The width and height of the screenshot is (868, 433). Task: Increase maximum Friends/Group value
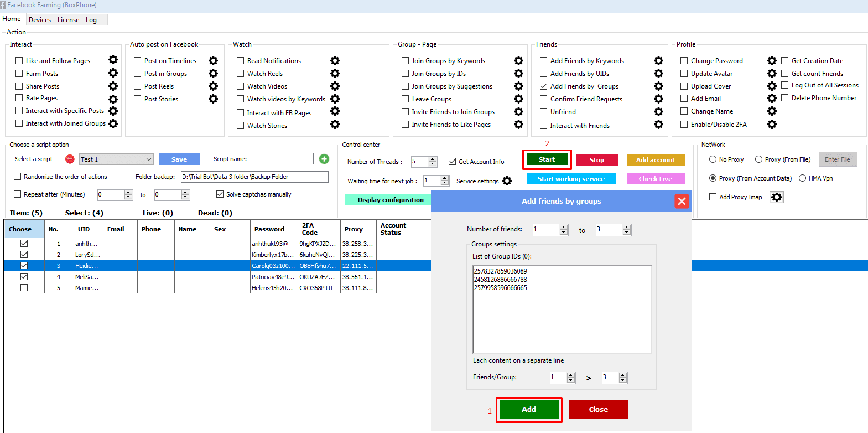coord(623,375)
